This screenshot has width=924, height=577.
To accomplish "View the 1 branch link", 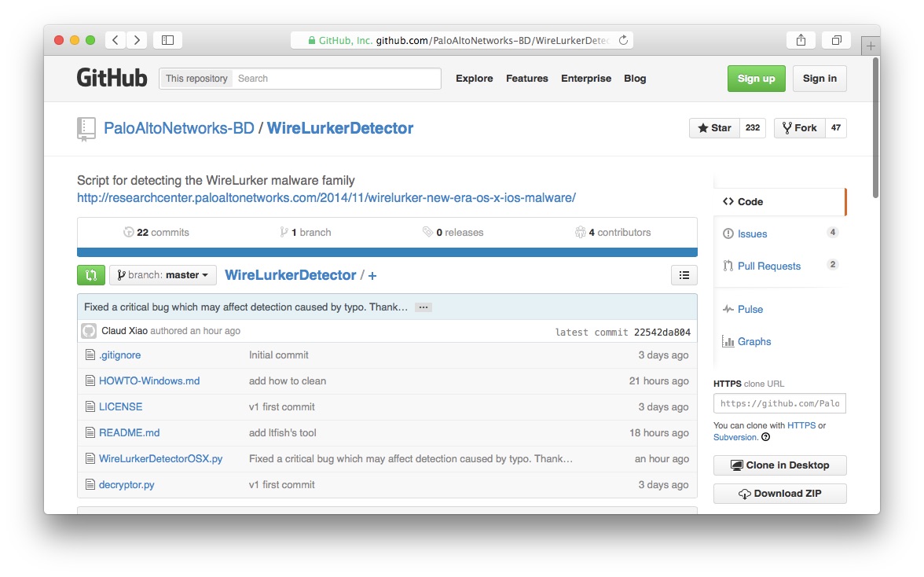I will 305,232.
